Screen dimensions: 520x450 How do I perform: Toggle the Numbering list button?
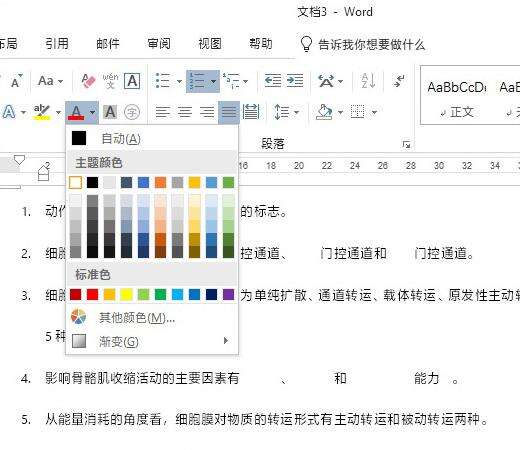197,81
